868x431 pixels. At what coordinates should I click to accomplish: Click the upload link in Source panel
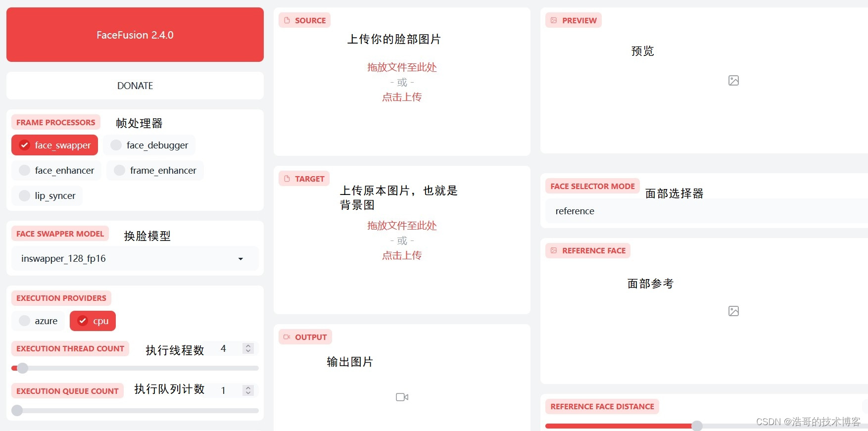point(402,97)
